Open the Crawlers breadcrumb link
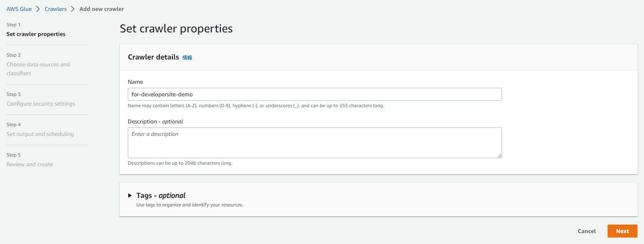This screenshot has width=644, height=244. (55, 9)
